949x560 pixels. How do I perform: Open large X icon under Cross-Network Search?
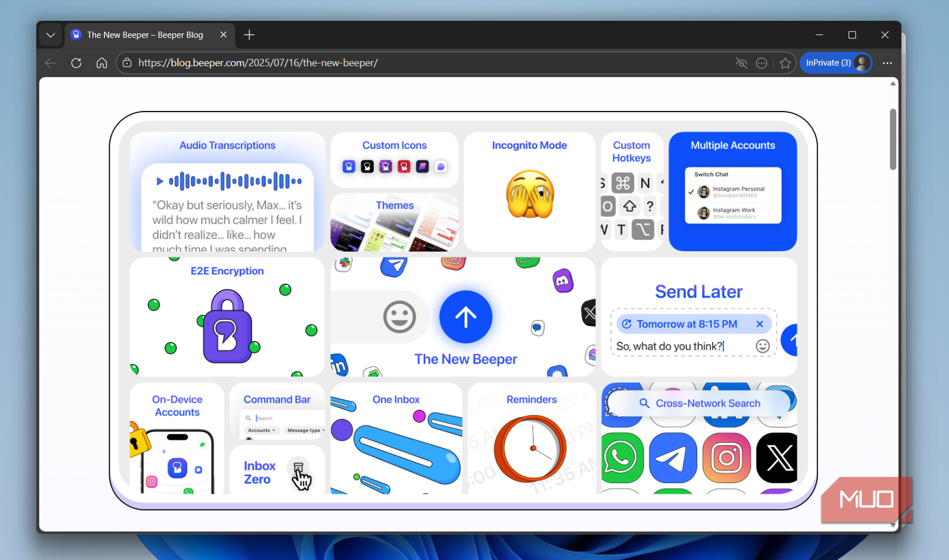click(777, 458)
